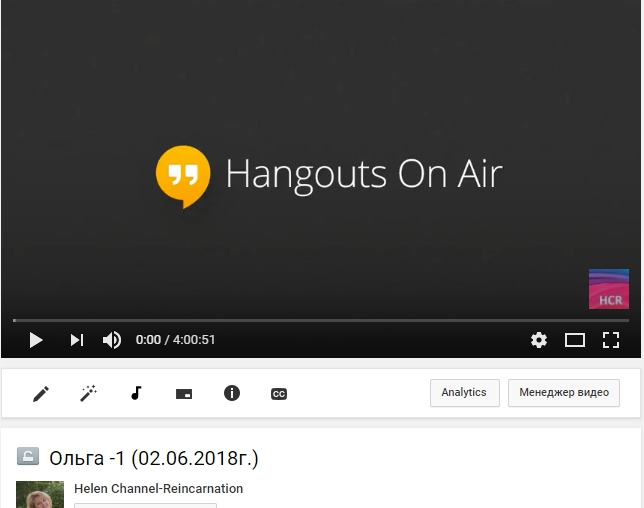Open the pencil edit video icon

tap(41, 394)
